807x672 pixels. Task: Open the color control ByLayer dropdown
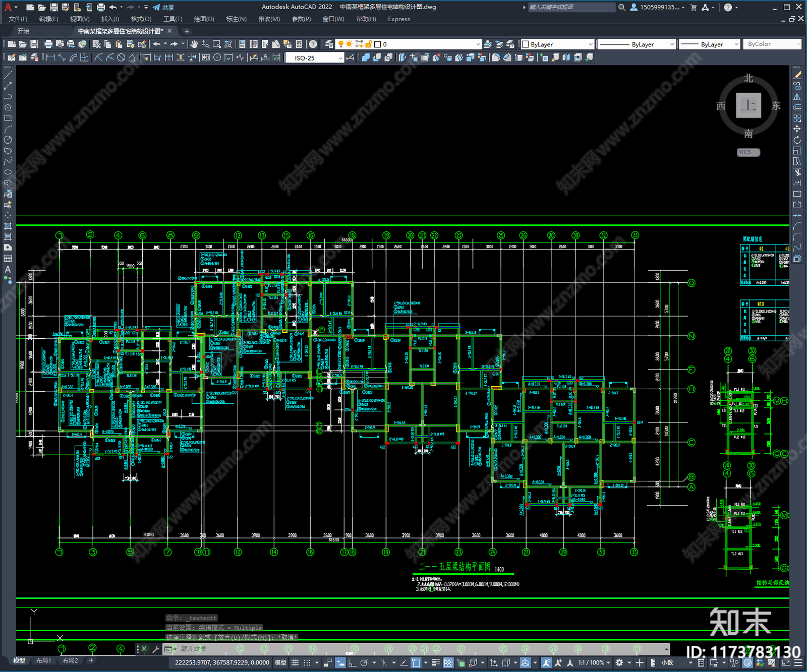pyautogui.click(x=557, y=44)
